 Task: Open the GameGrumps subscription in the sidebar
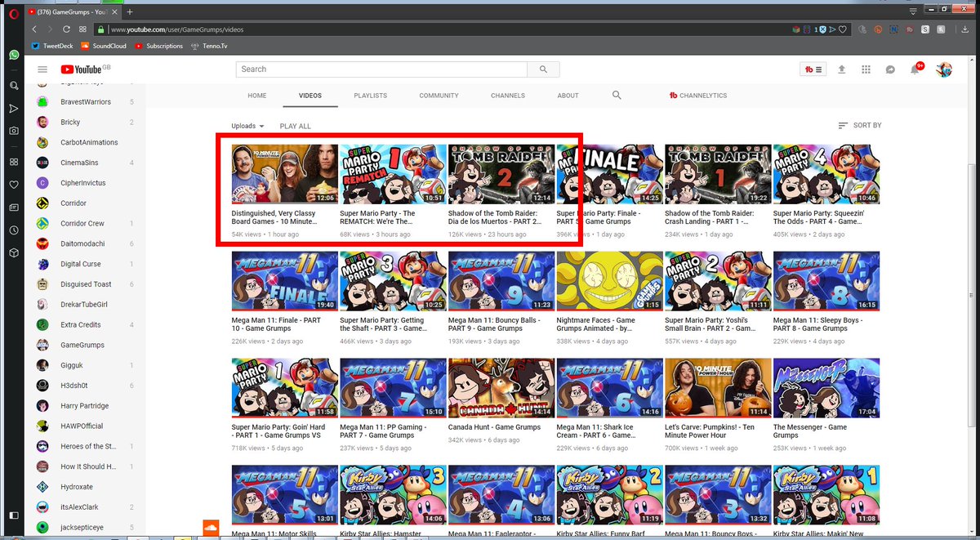click(82, 345)
